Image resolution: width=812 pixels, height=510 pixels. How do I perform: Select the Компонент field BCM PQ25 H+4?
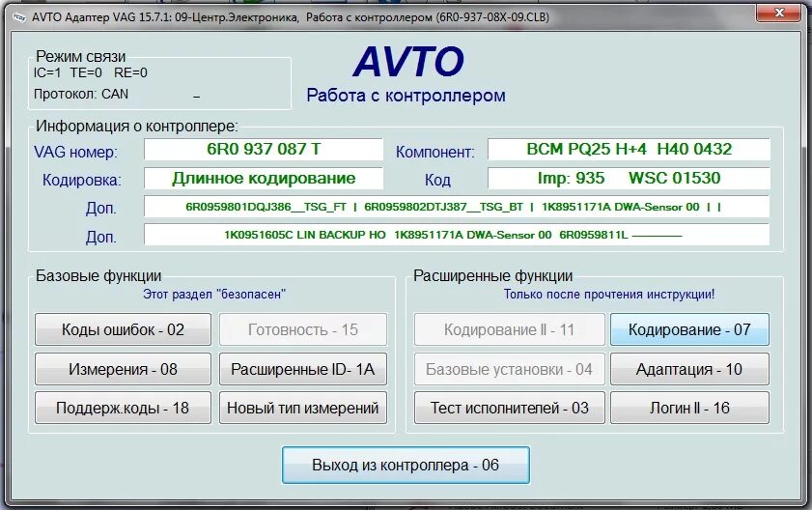tap(629, 150)
